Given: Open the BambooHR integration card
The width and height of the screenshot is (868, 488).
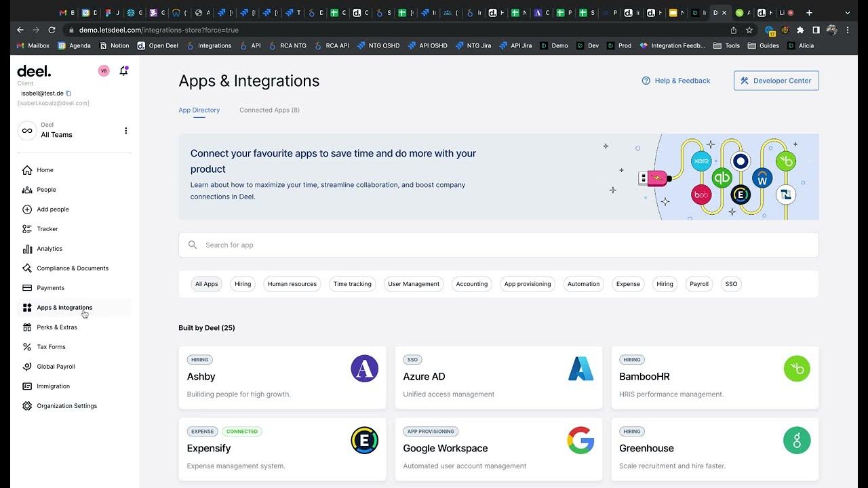Looking at the screenshot, I should (x=715, y=378).
